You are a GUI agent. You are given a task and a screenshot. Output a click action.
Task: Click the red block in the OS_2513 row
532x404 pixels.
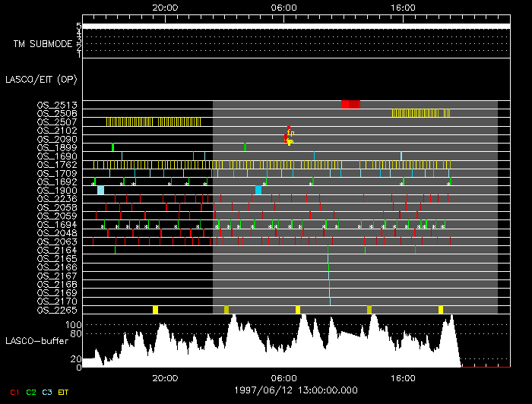tap(350, 104)
